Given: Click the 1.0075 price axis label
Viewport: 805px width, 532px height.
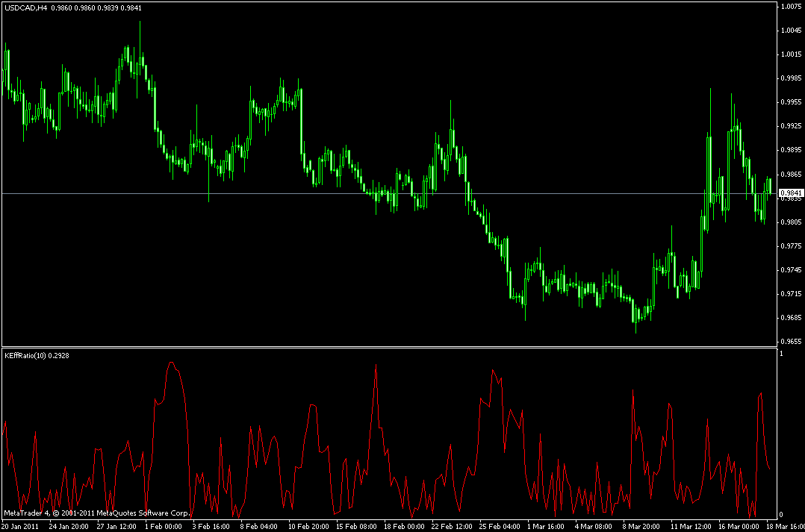Looking at the screenshot, I should point(791,7).
